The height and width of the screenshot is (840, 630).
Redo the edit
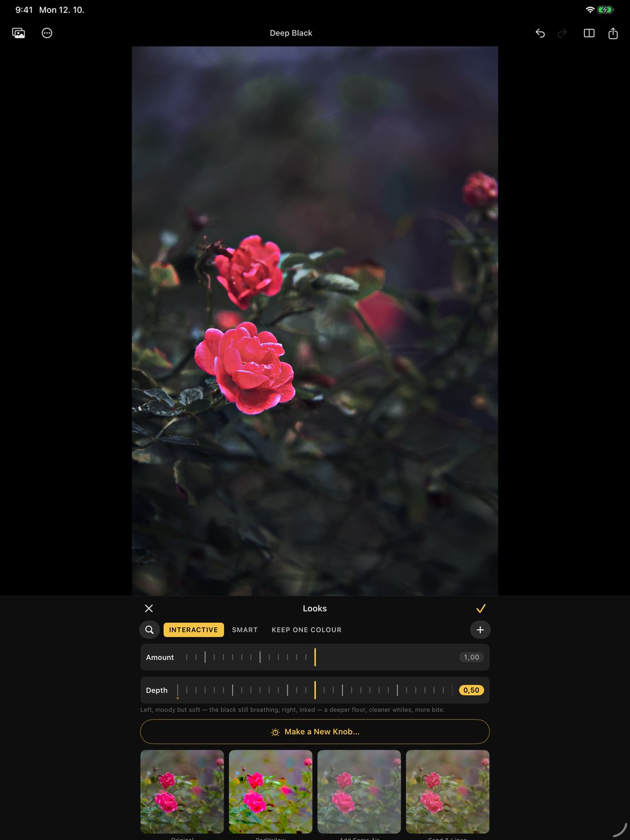click(562, 33)
